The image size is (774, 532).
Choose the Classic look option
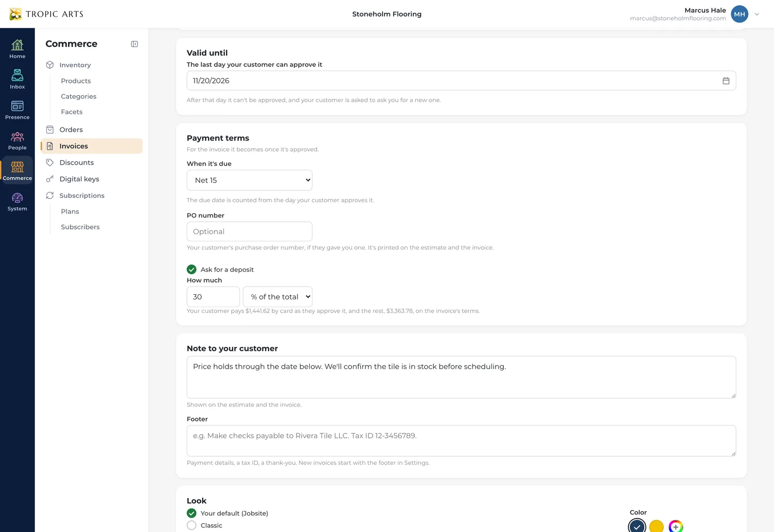(x=191, y=525)
